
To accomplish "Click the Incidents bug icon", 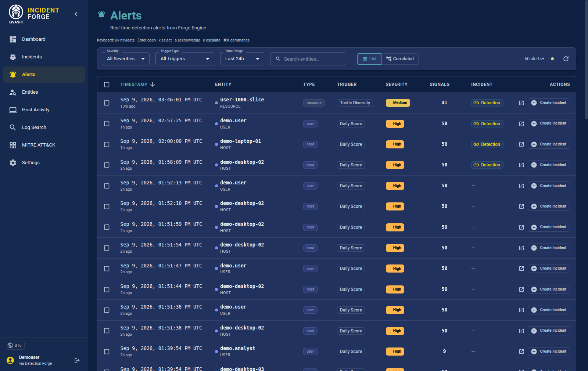I will pos(13,57).
